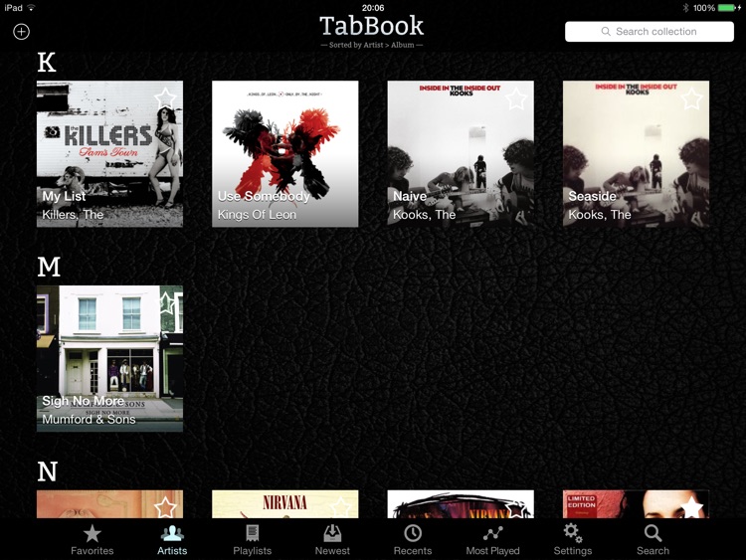Click the 'Mumford & Sons' artist label
746x560 pixels.
tap(89, 419)
